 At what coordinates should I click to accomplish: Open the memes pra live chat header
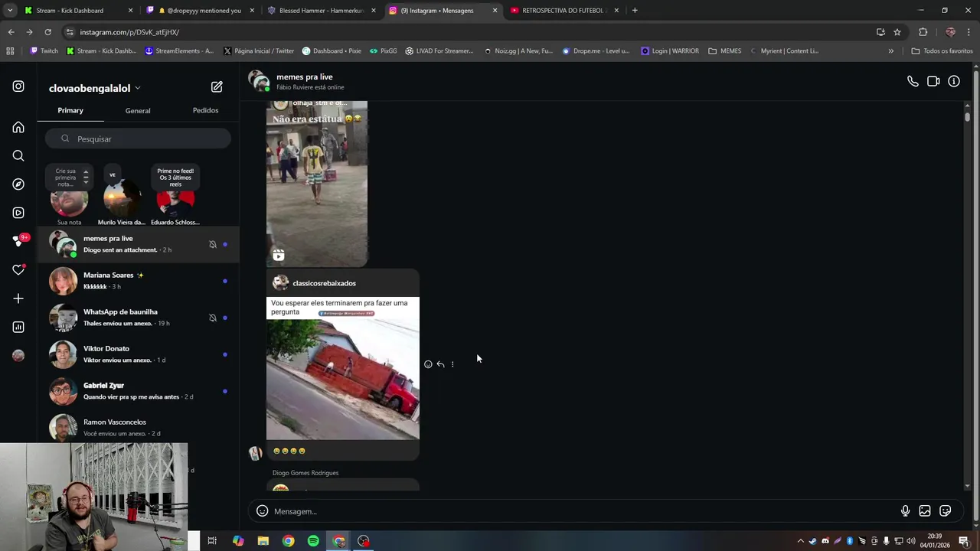tap(304, 77)
